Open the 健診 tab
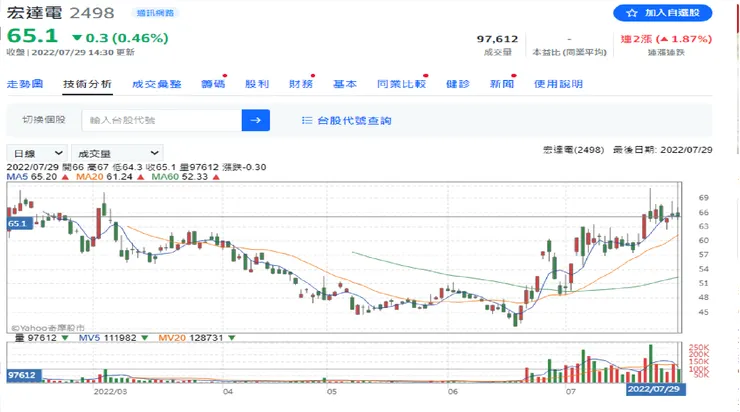 tap(458, 84)
